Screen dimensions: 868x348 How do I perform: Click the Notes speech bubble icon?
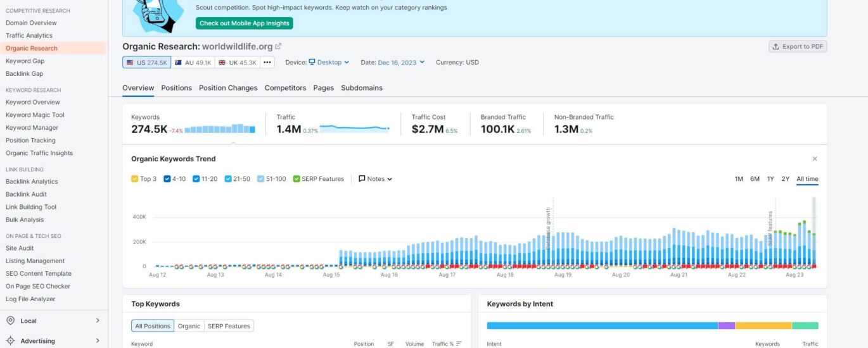coord(362,179)
